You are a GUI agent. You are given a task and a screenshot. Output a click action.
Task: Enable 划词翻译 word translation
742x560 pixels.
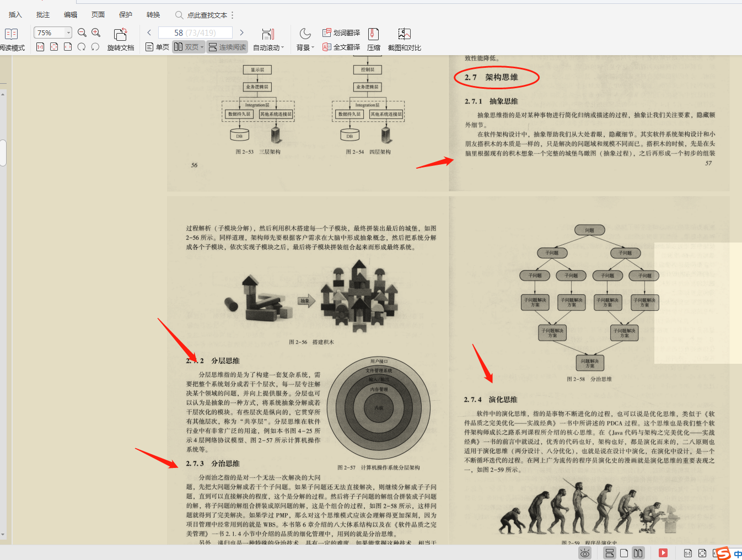tap(342, 33)
